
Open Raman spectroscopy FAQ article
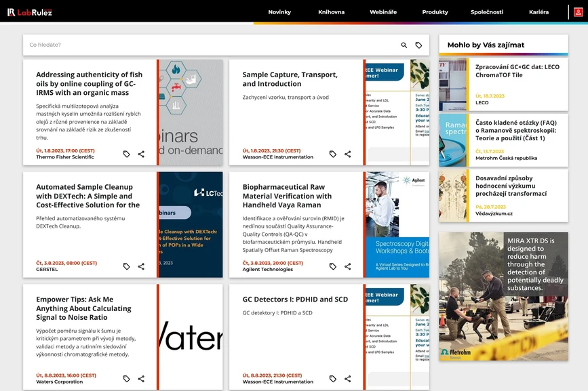point(516,130)
